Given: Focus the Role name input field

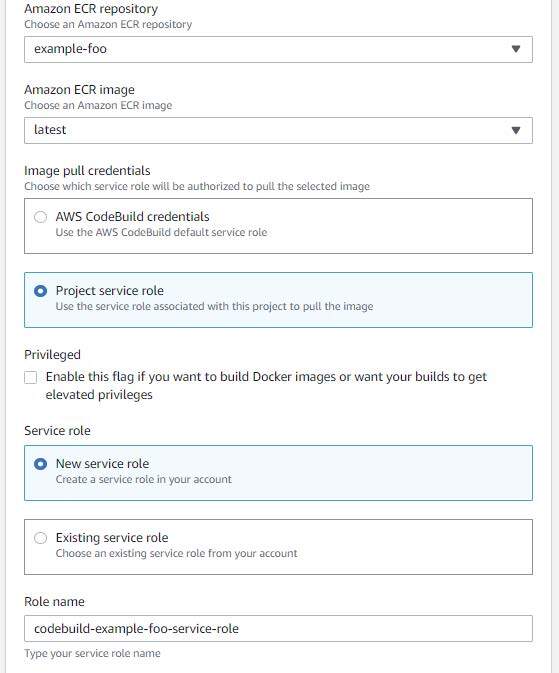Looking at the screenshot, I should tap(278, 628).
